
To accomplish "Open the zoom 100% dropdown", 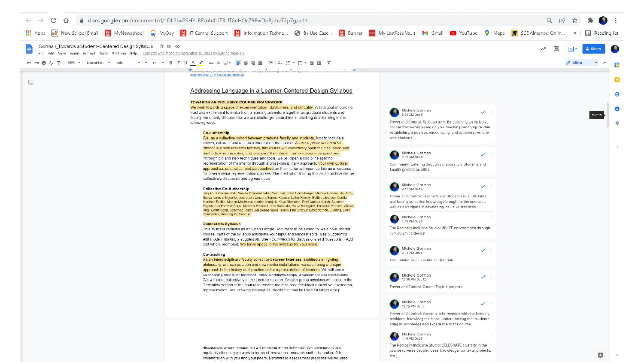I will 74,63.
